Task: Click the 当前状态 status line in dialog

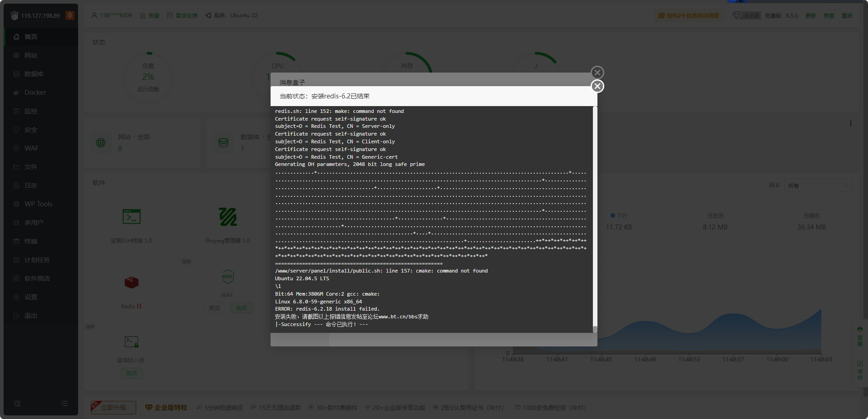Action: [325, 96]
